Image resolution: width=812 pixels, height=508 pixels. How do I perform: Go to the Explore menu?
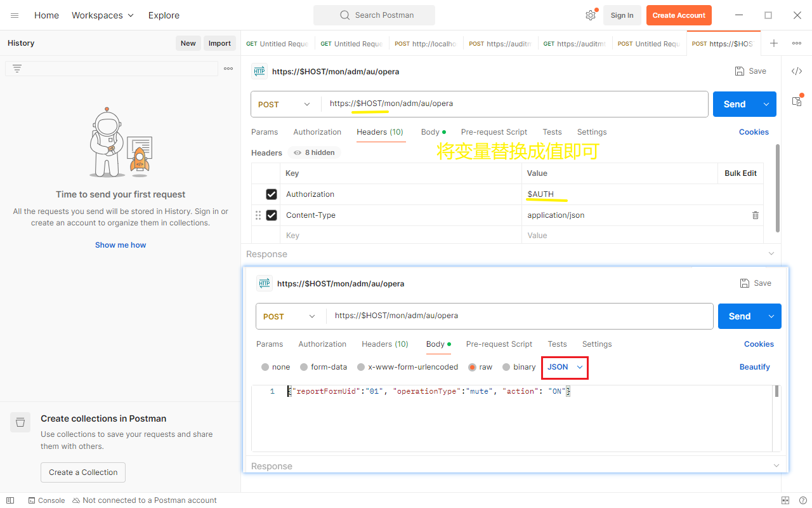tap(164, 15)
